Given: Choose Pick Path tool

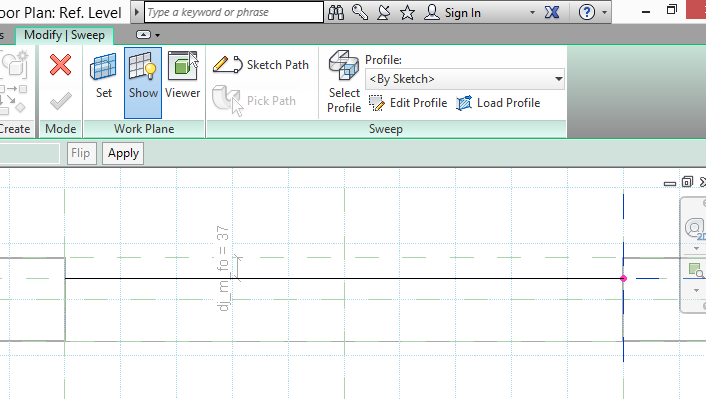Looking at the screenshot, I should pos(254,101).
